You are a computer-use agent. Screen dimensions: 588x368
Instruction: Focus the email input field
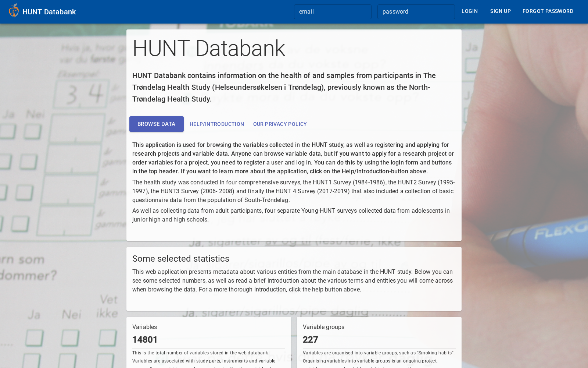[333, 12]
